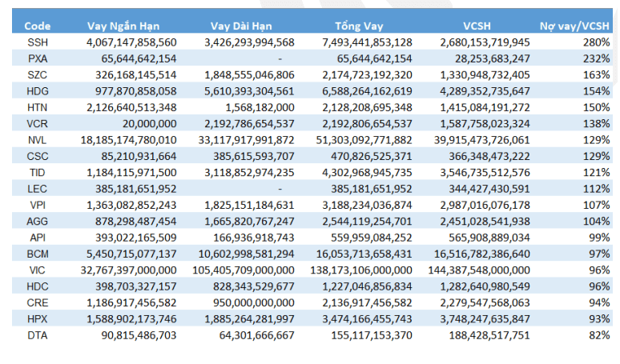Select value 1,848,555,046,806 in SZC row
Viewport: 620px width, 364px height.
click(x=249, y=75)
